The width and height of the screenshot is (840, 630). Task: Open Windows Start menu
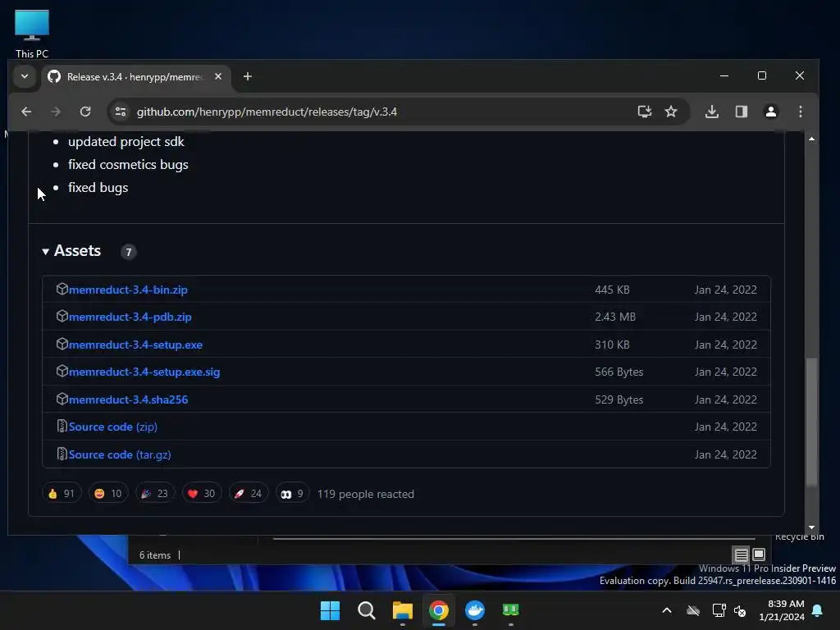point(330,610)
